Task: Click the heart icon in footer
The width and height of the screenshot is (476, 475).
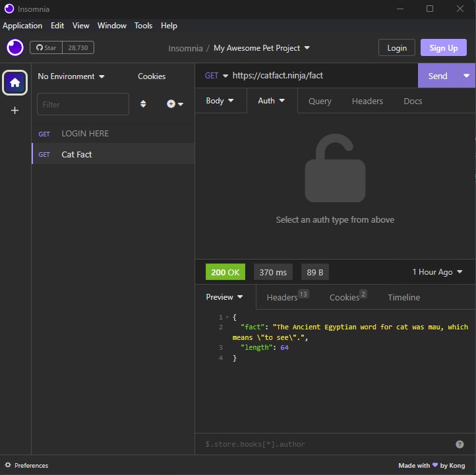Action: [x=434, y=464]
